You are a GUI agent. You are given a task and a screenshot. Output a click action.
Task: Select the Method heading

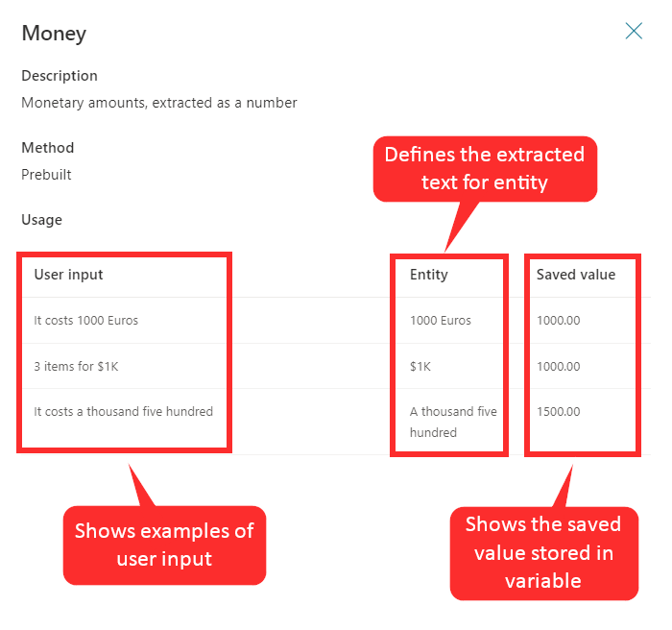coord(48,148)
